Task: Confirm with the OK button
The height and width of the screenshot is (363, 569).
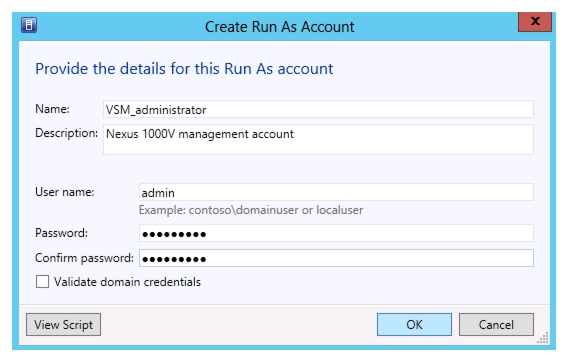Action: tap(414, 325)
